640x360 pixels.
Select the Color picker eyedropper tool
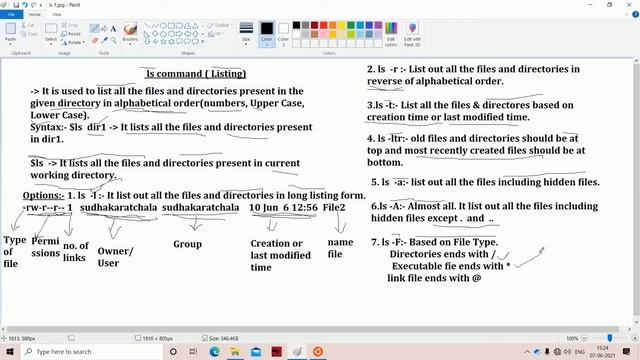point(104,40)
